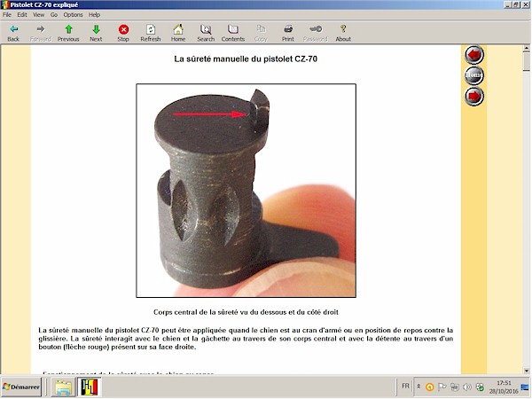Open the Options menu
532x399 pixels.
point(73,14)
